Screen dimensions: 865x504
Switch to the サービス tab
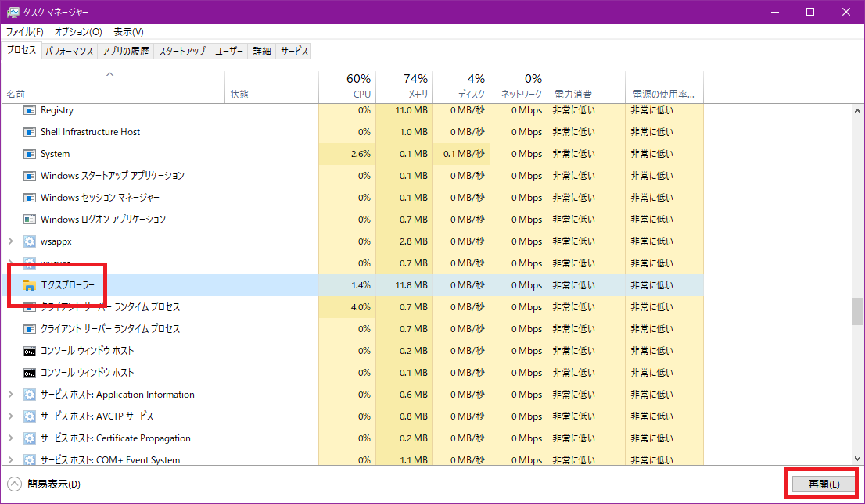click(294, 52)
